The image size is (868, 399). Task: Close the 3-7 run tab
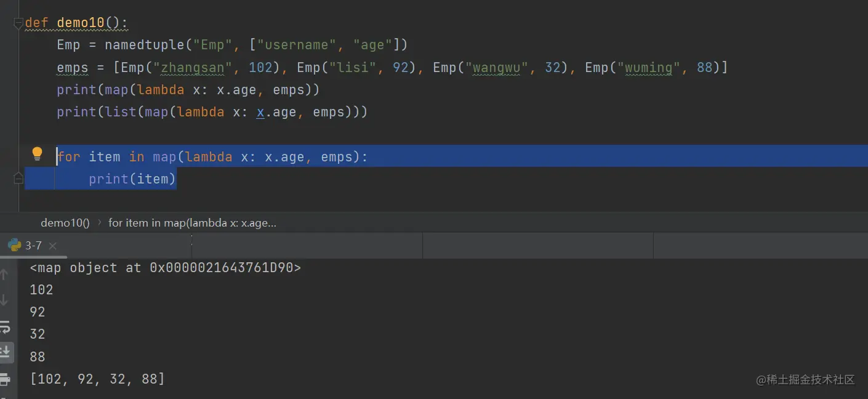coord(53,246)
